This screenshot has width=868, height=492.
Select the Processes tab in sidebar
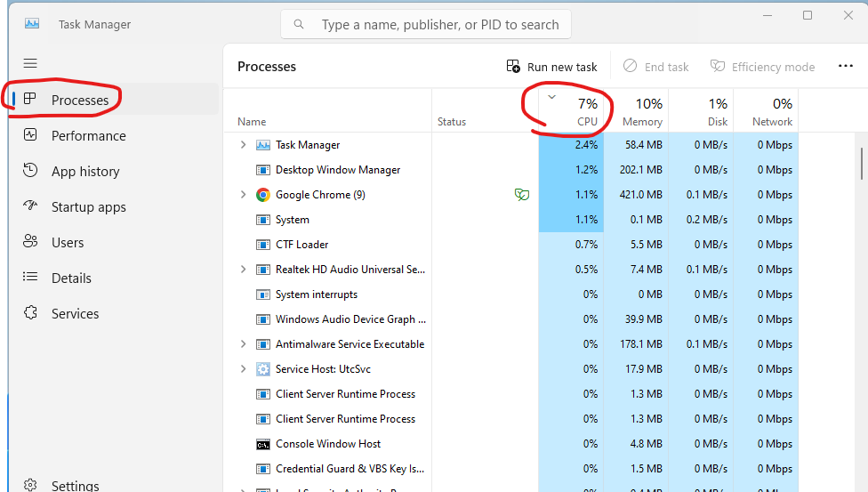(114, 100)
